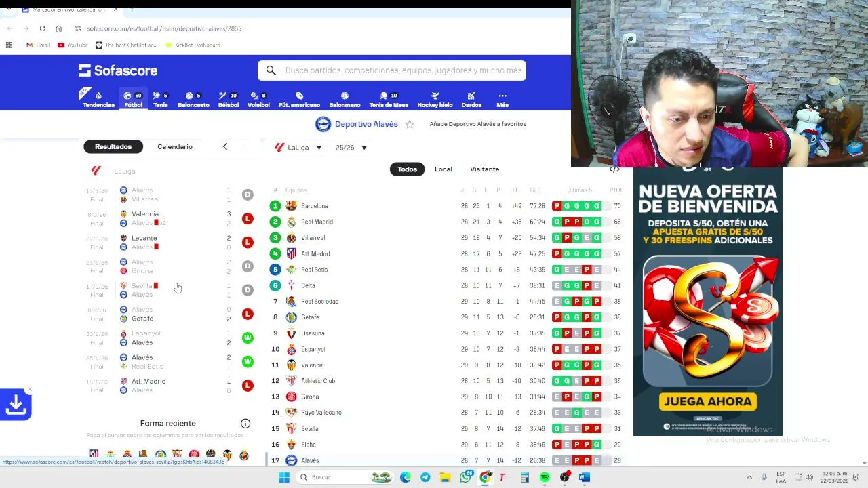
Task: Select the Balonmano sport icon
Action: tap(344, 99)
